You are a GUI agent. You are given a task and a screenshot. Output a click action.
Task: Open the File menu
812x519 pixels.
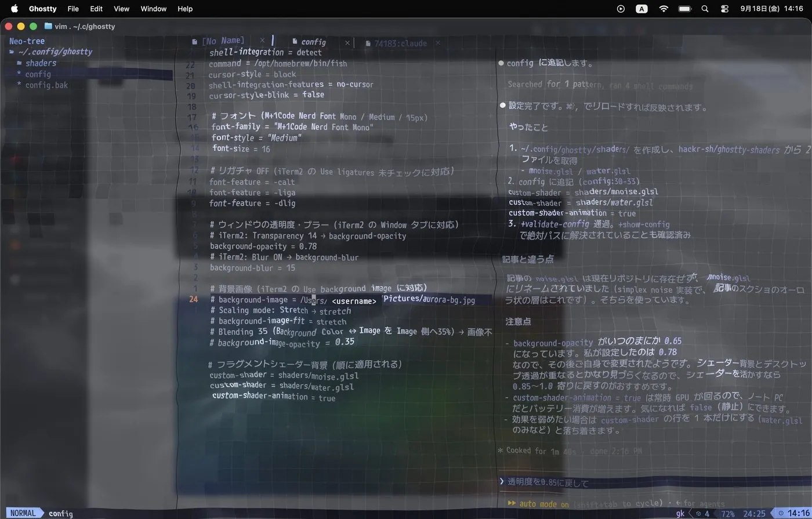(73, 9)
